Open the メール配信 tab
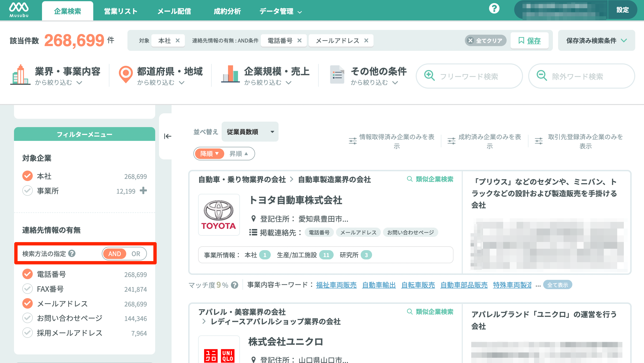Image resolution: width=644 pixels, height=363 pixels. [174, 11]
